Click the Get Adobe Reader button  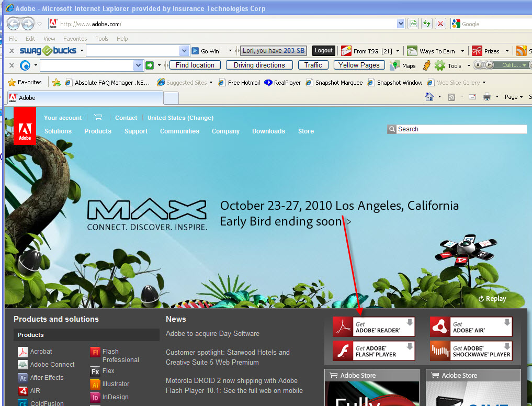[373, 327]
